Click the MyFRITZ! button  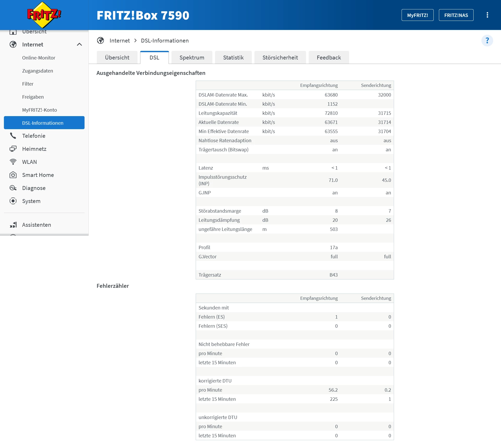tap(417, 15)
